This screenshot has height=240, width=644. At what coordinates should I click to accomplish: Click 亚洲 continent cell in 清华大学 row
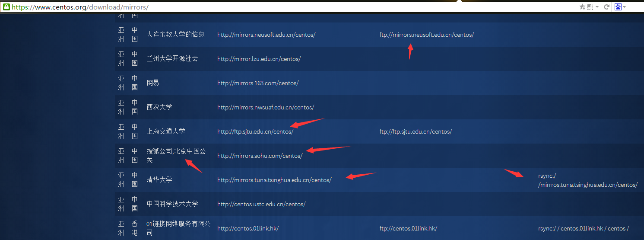121,180
